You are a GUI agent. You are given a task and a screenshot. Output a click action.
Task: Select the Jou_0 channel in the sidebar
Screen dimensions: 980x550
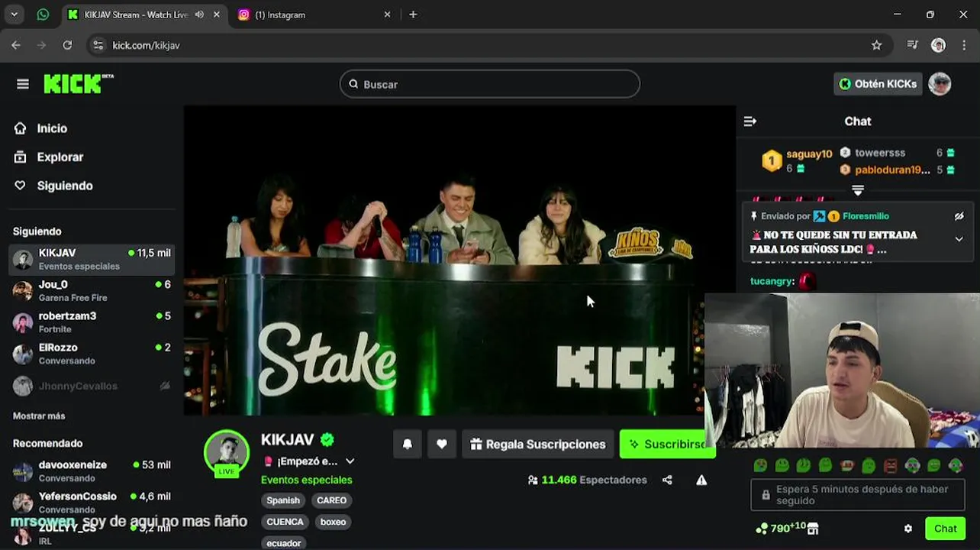92,290
